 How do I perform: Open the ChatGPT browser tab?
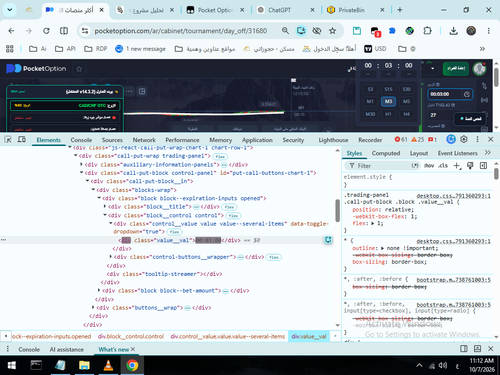click(x=285, y=10)
